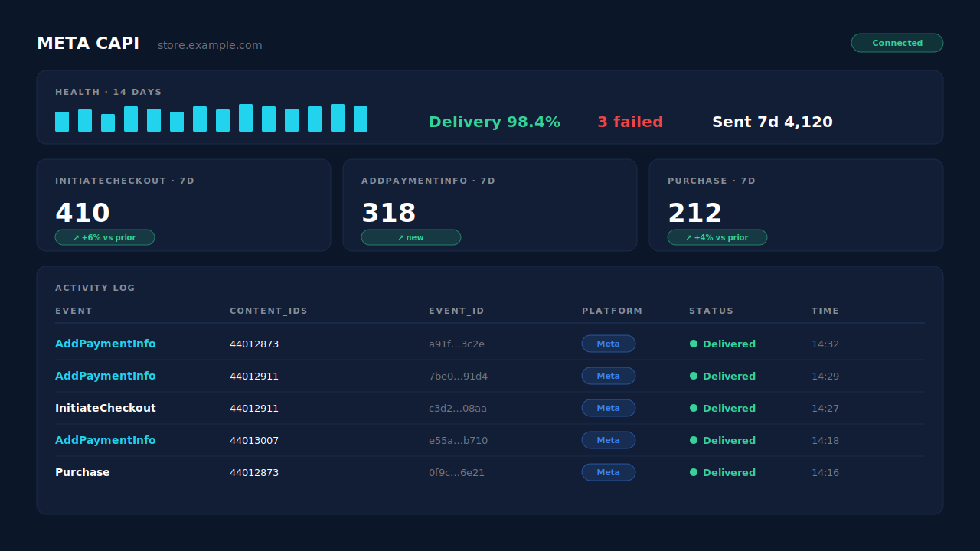This screenshot has width=980, height=551.
Task: Click the +4% vs prior badge
Action: click(x=717, y=237)
